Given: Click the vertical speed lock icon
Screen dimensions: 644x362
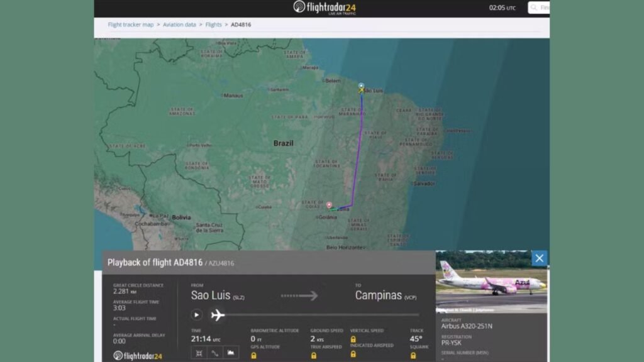Looking at the screenshot, I should coord(353,339).
